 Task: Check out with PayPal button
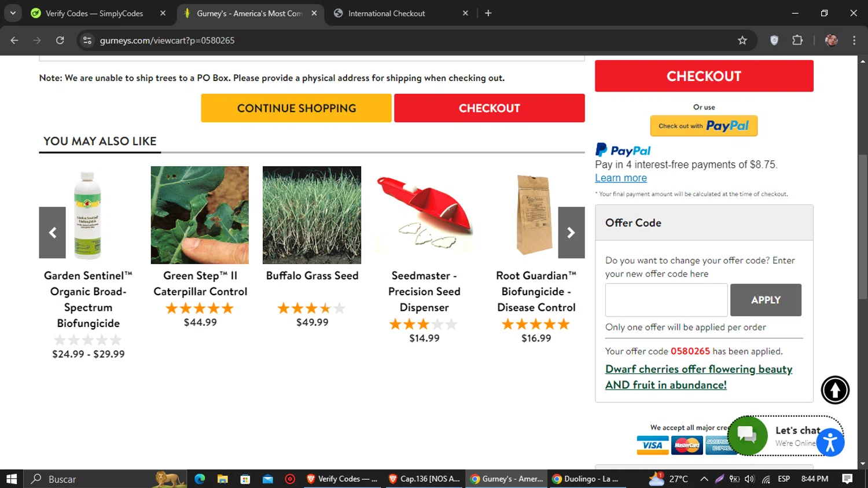coord(704,126)
